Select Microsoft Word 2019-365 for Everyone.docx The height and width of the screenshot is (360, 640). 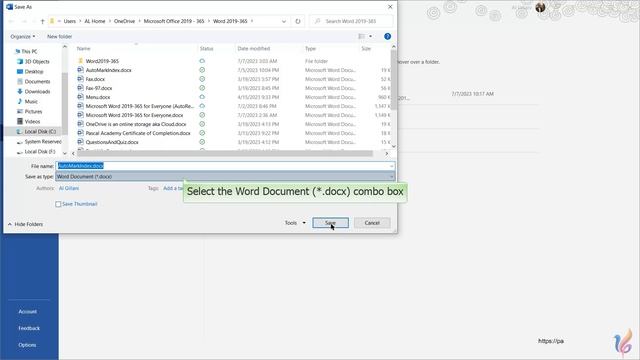coord(134,115)
